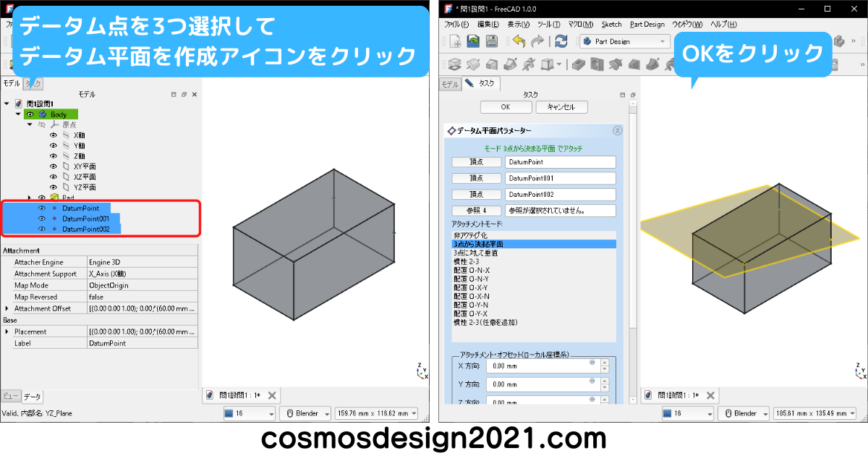Toggle visibility eye of YZ平面
The width and height of the screenshot is (868, 456).
click(x=54, y=187)
